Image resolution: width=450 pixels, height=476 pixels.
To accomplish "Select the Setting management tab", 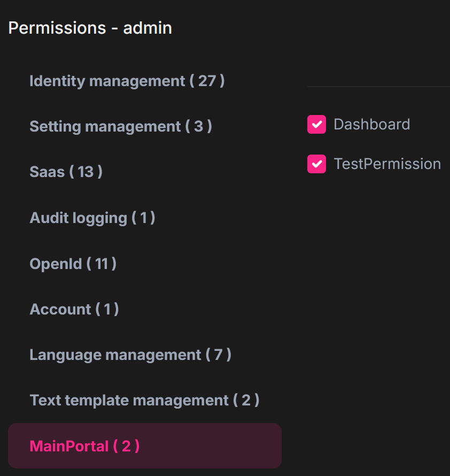I will (x=120, y=127).
